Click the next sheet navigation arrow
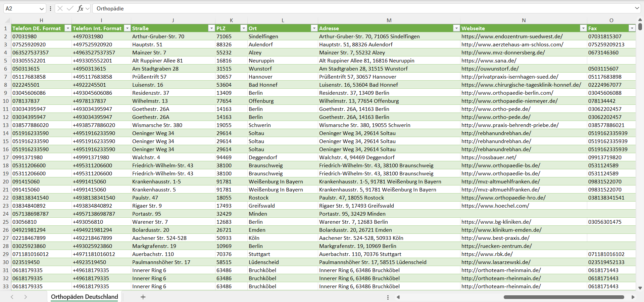644x302 pixels. (x=26, y=297)
